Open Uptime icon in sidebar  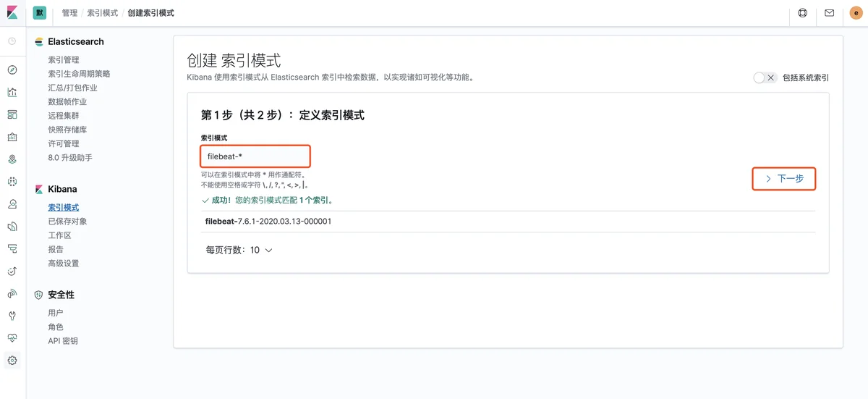tap(12, 272)
